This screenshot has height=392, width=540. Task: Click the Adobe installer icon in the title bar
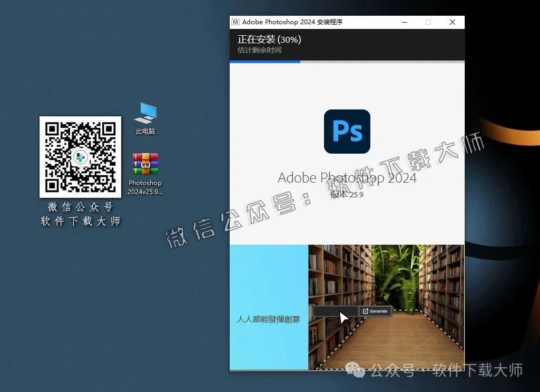(x=235, y=22)
